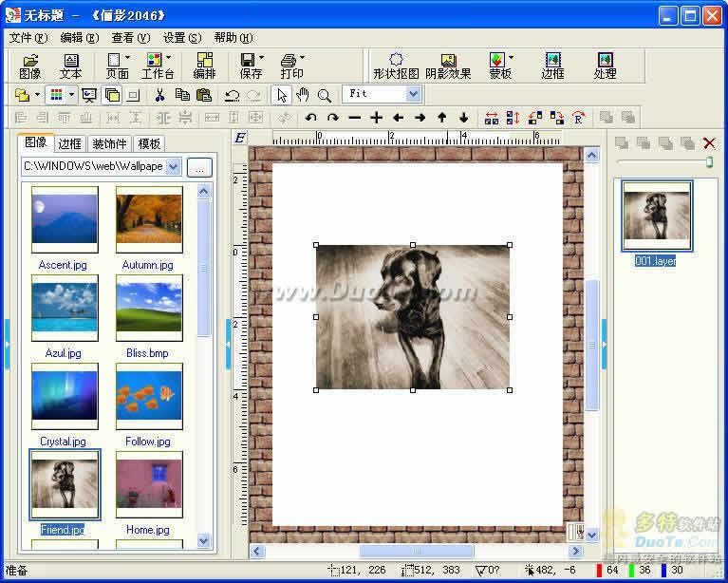Click the image list scroll down arrow
Screen dimensions: 728x583
coord(204,540)
